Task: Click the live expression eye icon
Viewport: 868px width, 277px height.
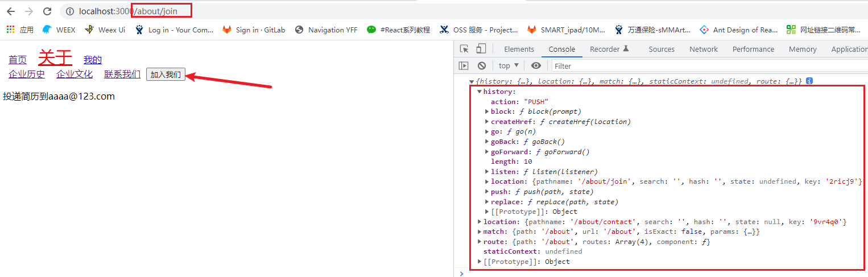Action: [x=536, y=66]
